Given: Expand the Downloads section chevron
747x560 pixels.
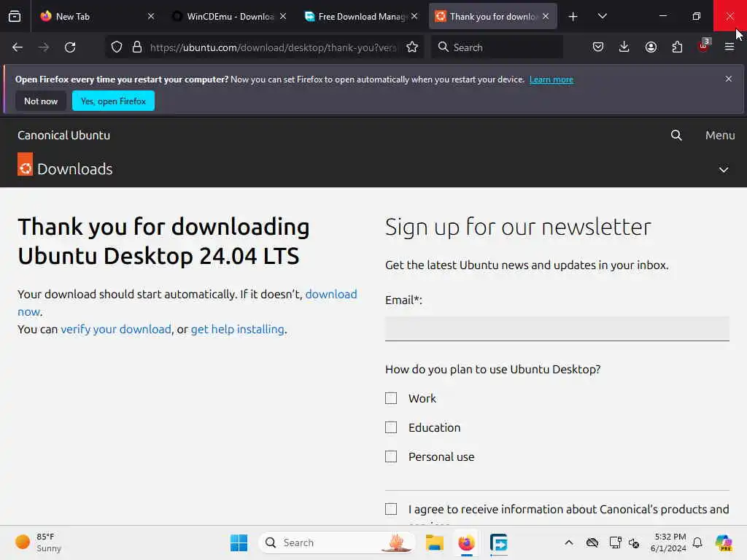Looking at the screenshot, I should [723, 169].
